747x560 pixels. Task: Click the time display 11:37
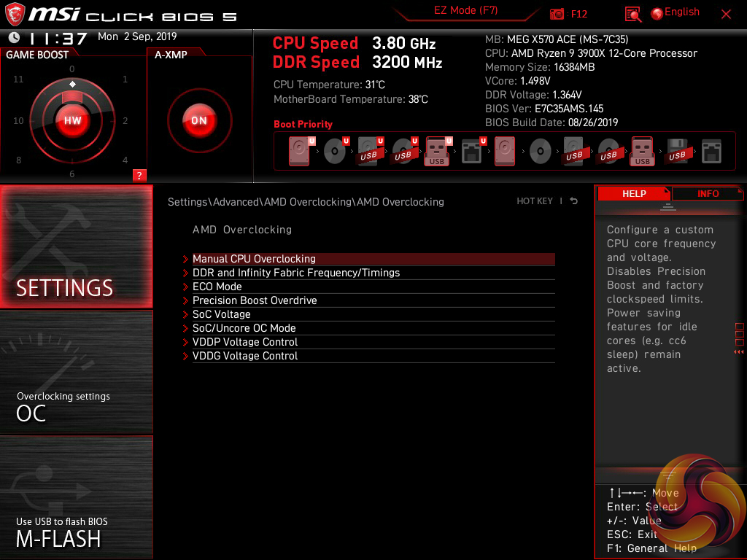click(58, 38)
